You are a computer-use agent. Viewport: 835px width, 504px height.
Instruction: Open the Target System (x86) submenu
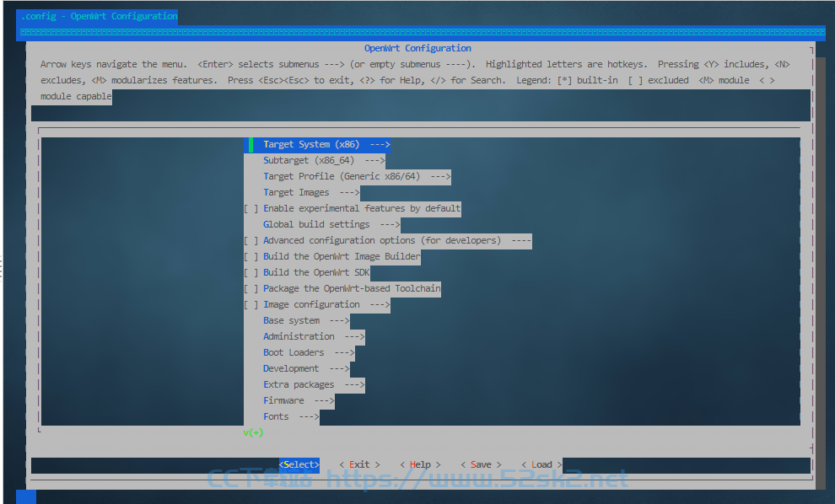[x=317, y=145]
